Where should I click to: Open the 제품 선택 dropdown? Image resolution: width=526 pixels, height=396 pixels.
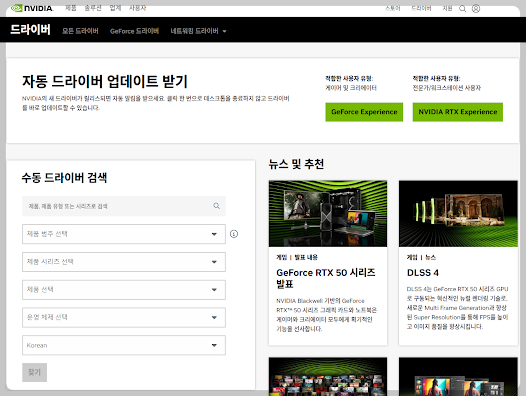coord(124,290)
